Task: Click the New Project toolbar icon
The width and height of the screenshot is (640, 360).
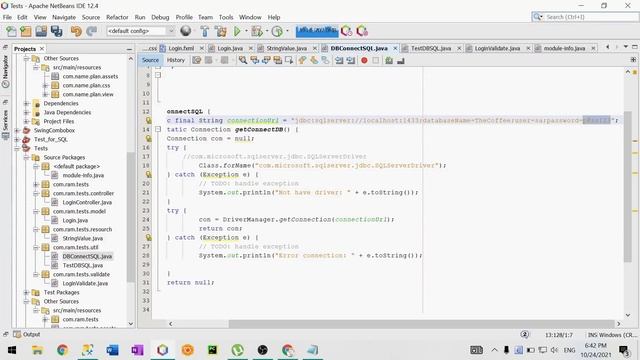Action: [x=26, y=31]
